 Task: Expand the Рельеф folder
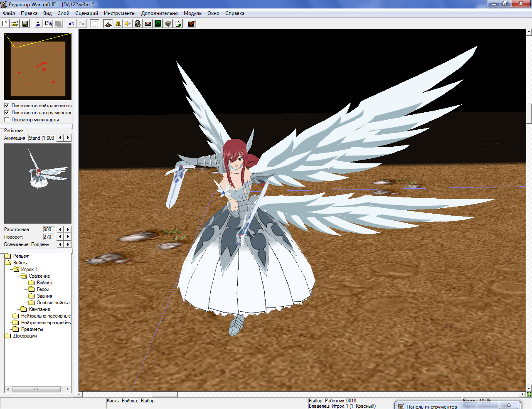[x=8, y=256]
